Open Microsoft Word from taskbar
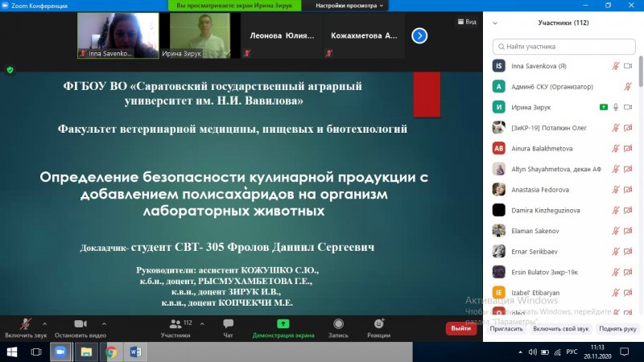The height and width of the screenshot is (362, 644). (135, 352)
